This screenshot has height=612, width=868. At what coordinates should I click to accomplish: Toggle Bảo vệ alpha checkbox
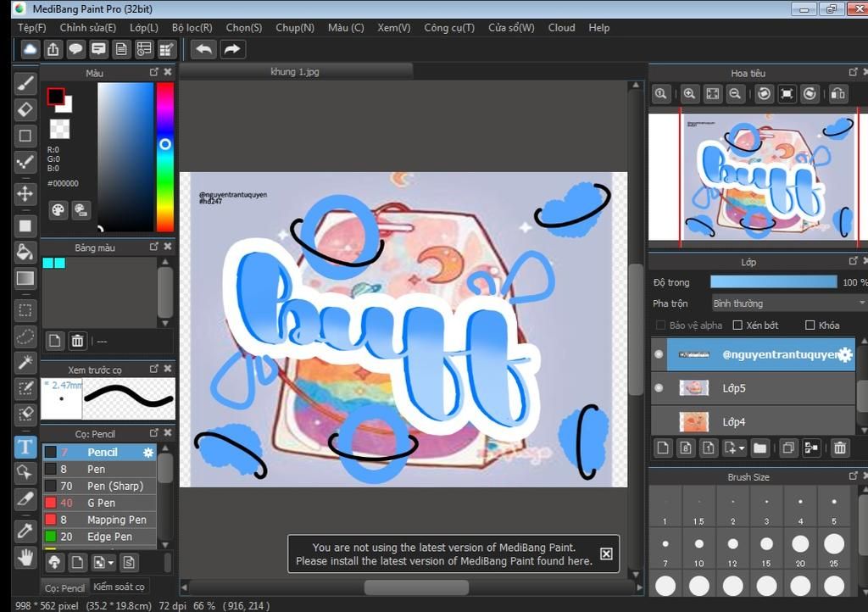[659, 325]
